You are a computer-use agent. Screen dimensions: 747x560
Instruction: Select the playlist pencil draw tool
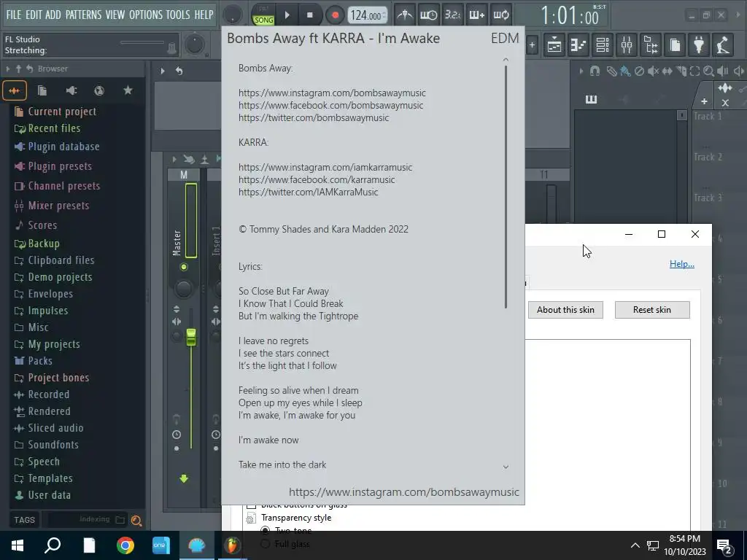click(611, 71)
